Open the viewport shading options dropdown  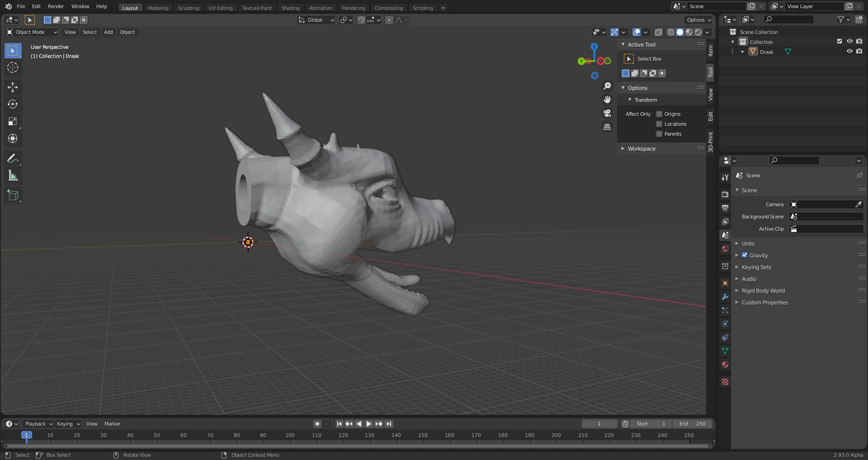(x=707, y=32)
